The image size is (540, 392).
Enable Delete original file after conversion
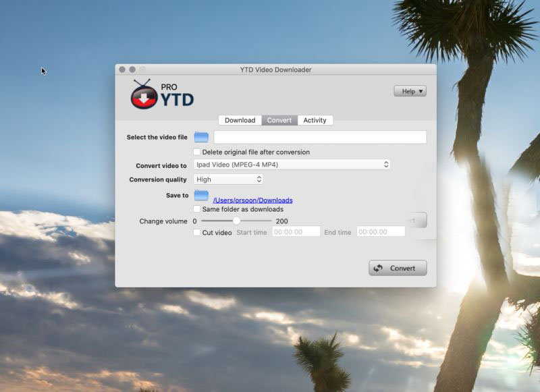point(196,152)
